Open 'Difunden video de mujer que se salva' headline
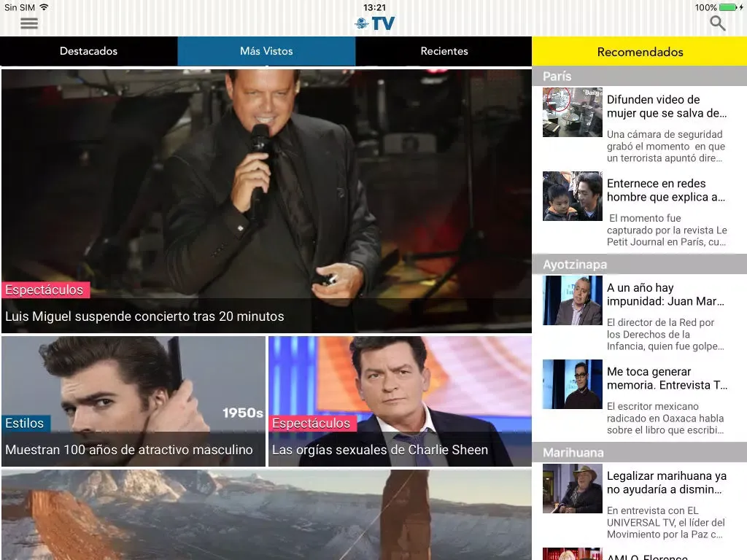 pyautogui.click(x=667, y=106)
